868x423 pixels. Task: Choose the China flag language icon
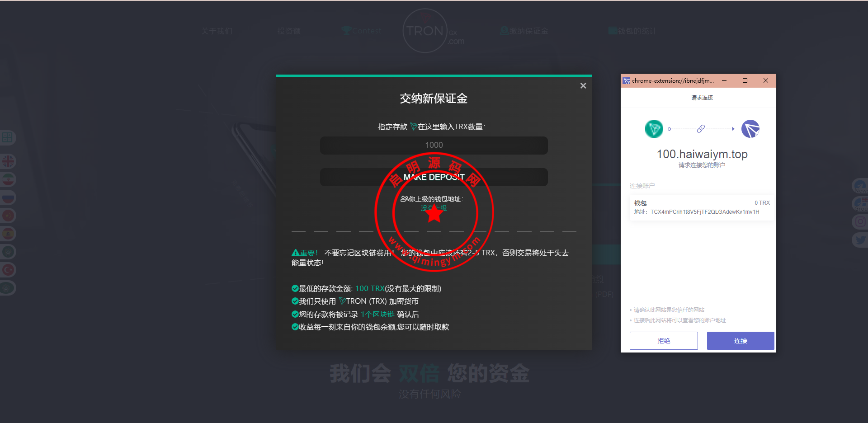click(x=8, y=216)
